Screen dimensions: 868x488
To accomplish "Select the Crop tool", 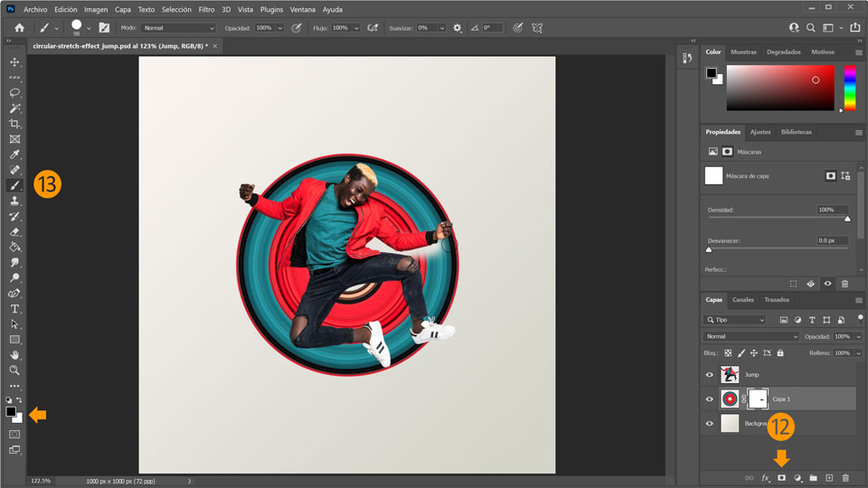I will (15, 124).
